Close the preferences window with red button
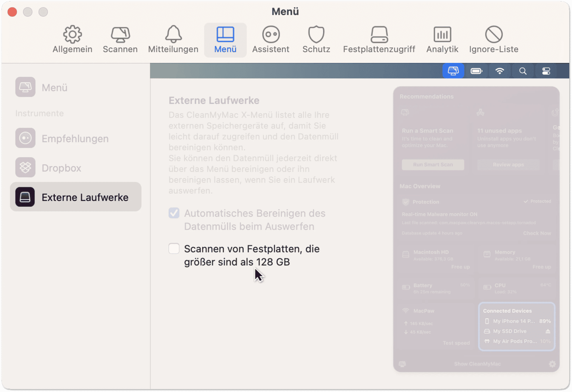Image resolution: width=572 pixels, height=392 pixels. (12, 12)
